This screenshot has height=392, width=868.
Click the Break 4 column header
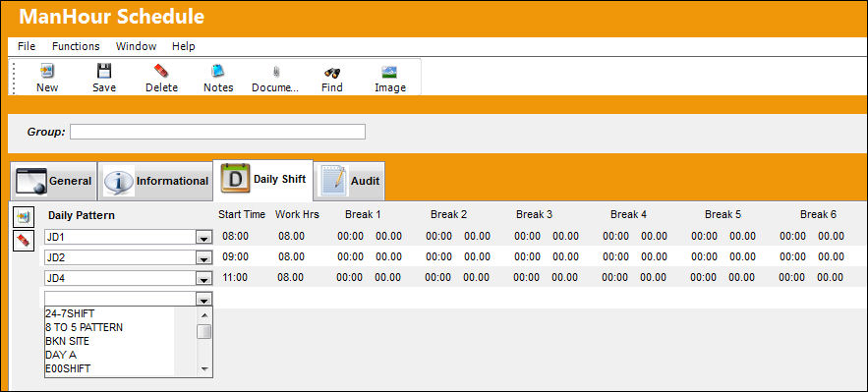pyautogui.click(x=628, y=214)
